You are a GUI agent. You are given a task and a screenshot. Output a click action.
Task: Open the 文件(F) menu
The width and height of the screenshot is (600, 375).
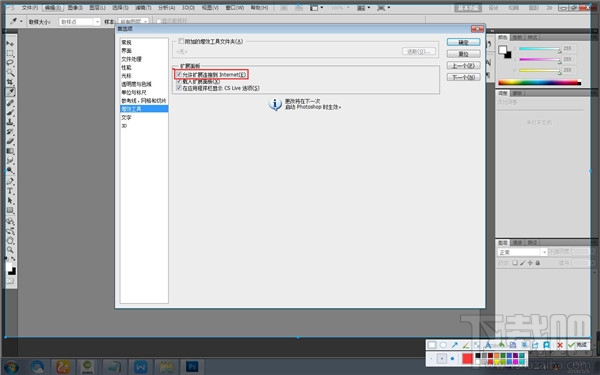pos(29,8)
